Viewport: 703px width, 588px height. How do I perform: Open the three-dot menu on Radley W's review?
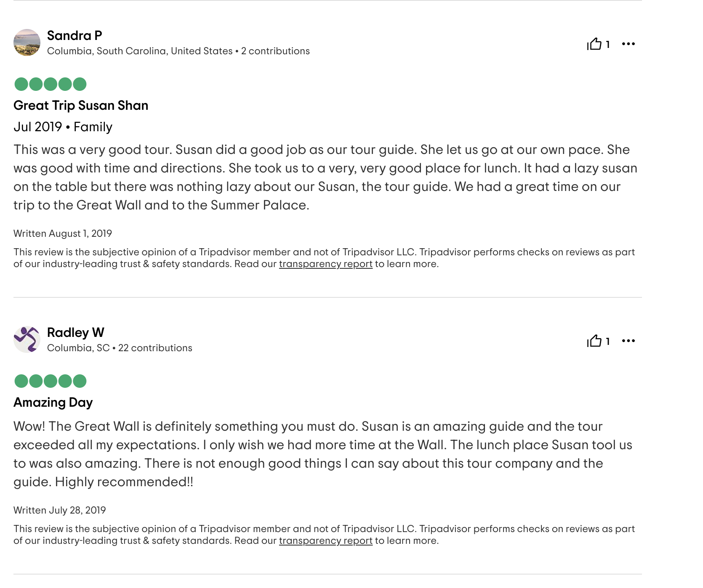628,341
